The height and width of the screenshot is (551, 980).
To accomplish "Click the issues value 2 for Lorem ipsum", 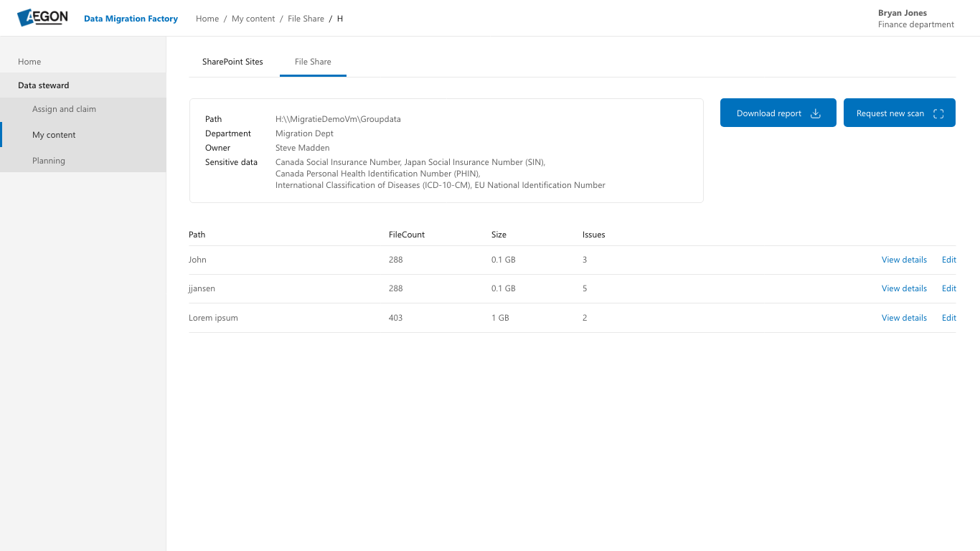I will 585,318.
